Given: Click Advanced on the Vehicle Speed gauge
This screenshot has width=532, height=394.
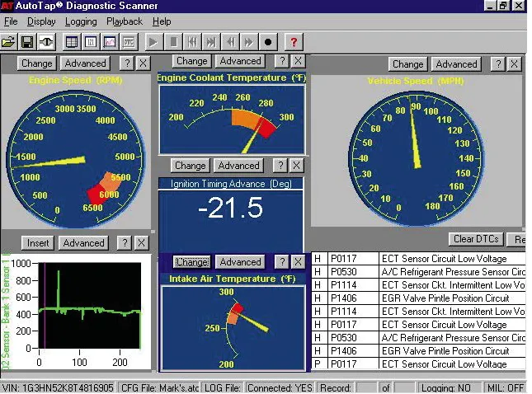Looking at the screenshot, I should (456, 64).
